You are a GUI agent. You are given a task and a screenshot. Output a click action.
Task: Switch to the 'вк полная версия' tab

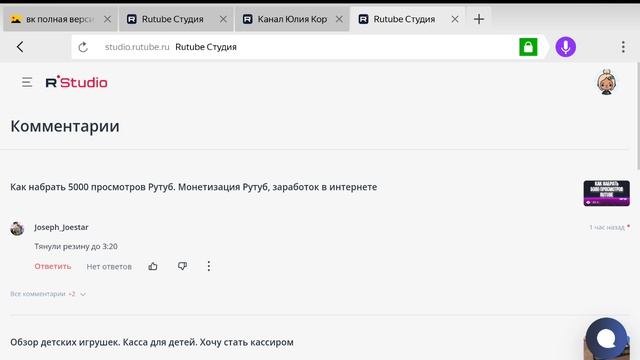point(60,19)
